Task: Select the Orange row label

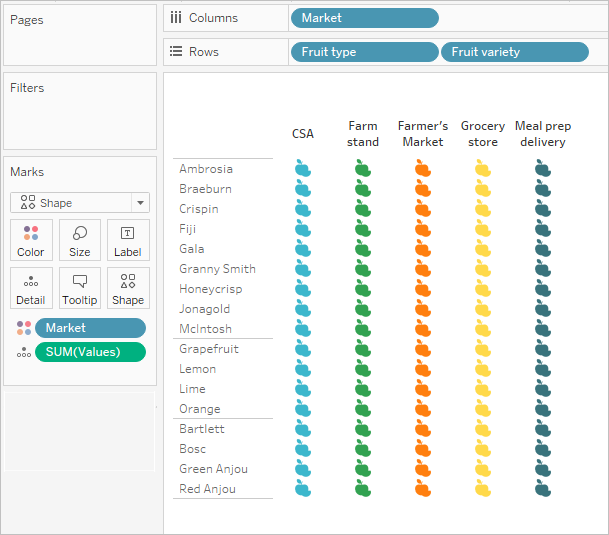Action: [x=200, y=409]
